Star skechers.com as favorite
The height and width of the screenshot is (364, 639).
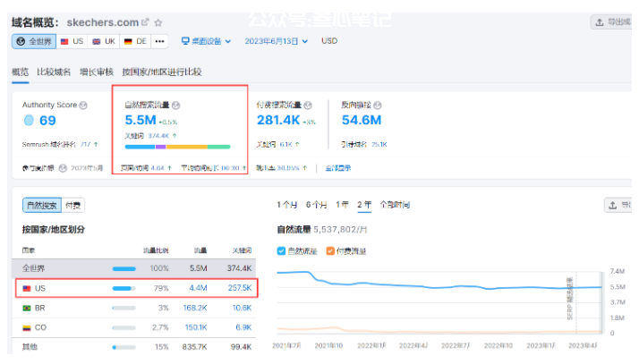click(158, 22)
